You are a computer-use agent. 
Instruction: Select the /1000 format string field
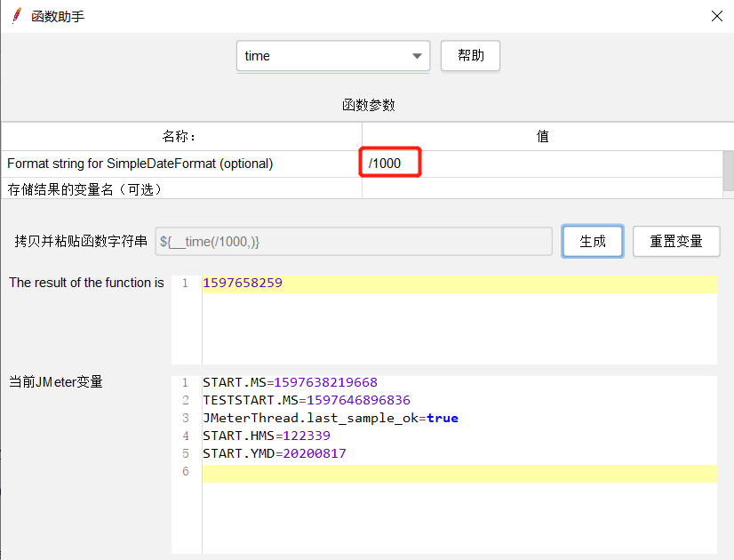[x=389, y=162]
